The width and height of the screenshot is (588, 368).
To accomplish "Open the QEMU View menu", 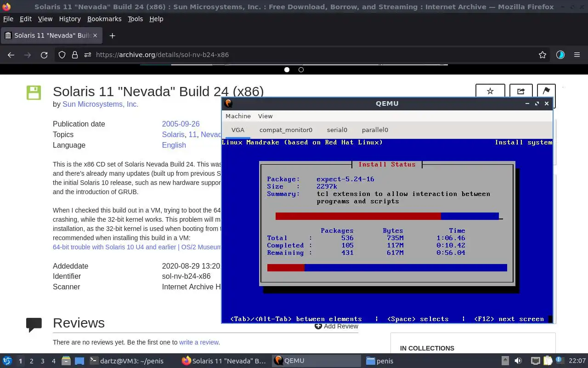I will tap(265, 116).
